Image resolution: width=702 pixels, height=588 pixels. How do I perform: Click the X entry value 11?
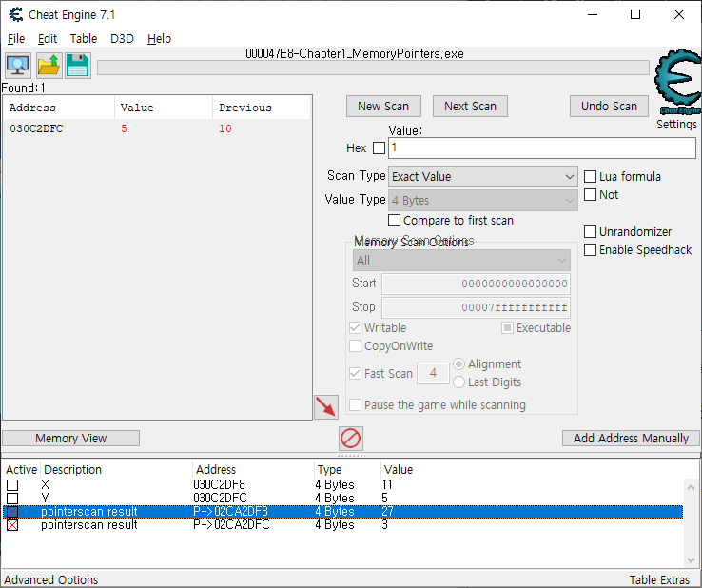coord(387,485)
